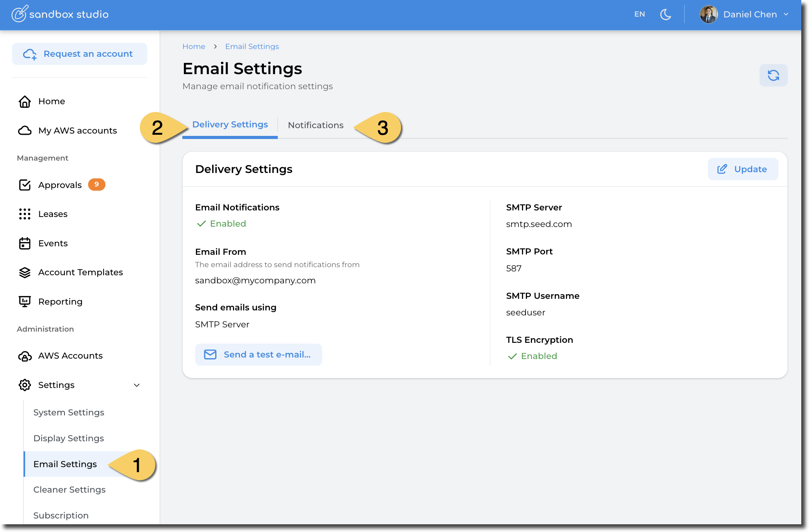
Task: Open Cleaner Settings submenu item
Action: point(70,490)
